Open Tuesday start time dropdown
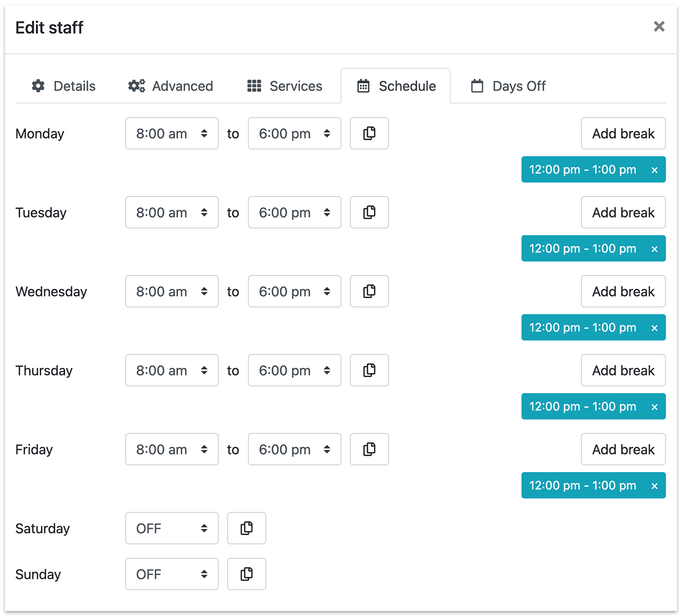This screenshot has height=616, width=682. pyautogui.click(x=172, y=212)
